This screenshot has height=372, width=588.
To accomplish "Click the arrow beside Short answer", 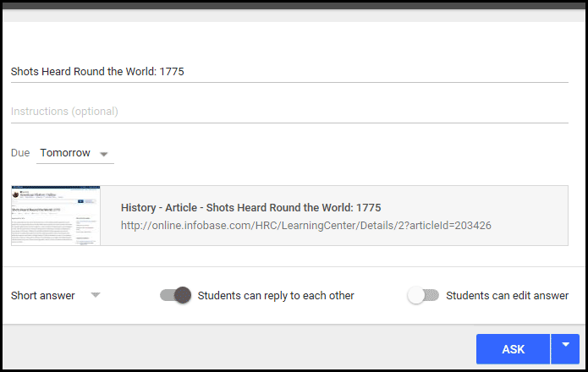I will click(x=96, y=295).
